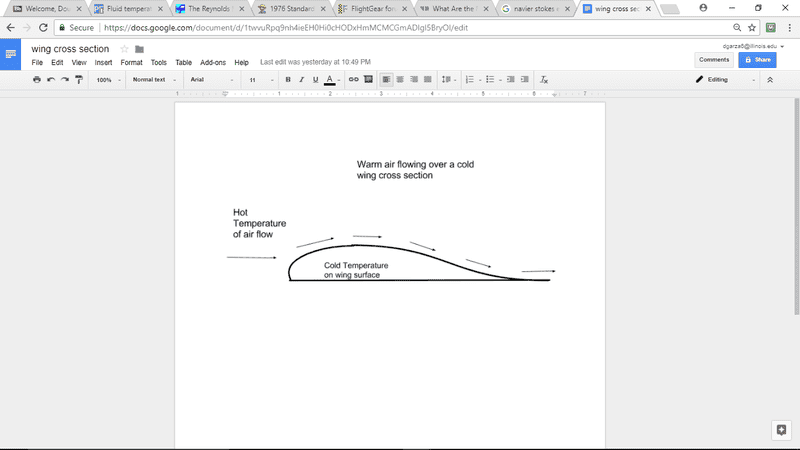
Task: Click the Insert link icon
Action: tap(353, 79)
